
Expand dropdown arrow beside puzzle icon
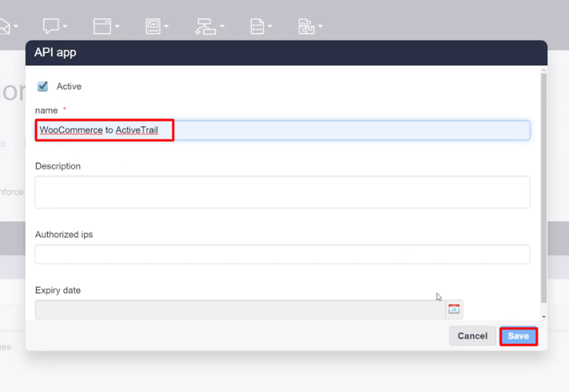click(320, 26)
